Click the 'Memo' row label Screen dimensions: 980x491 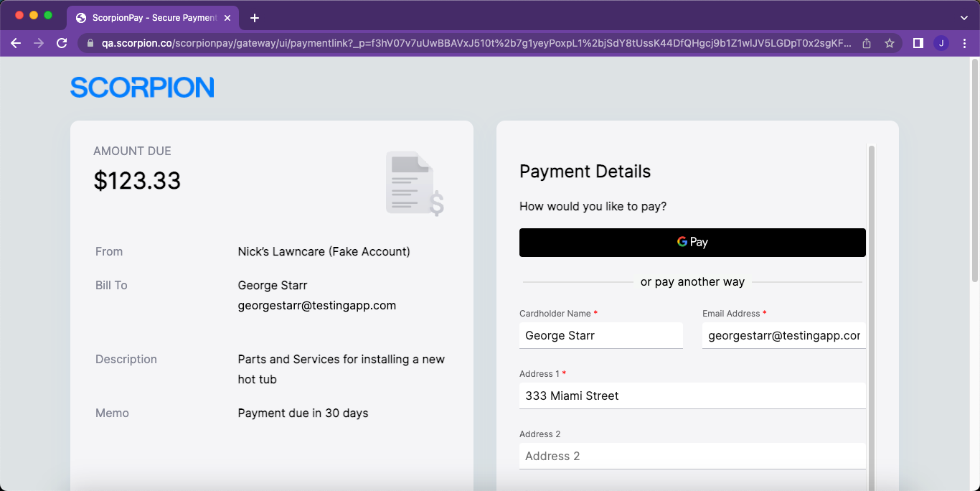[x=112, y=413]
